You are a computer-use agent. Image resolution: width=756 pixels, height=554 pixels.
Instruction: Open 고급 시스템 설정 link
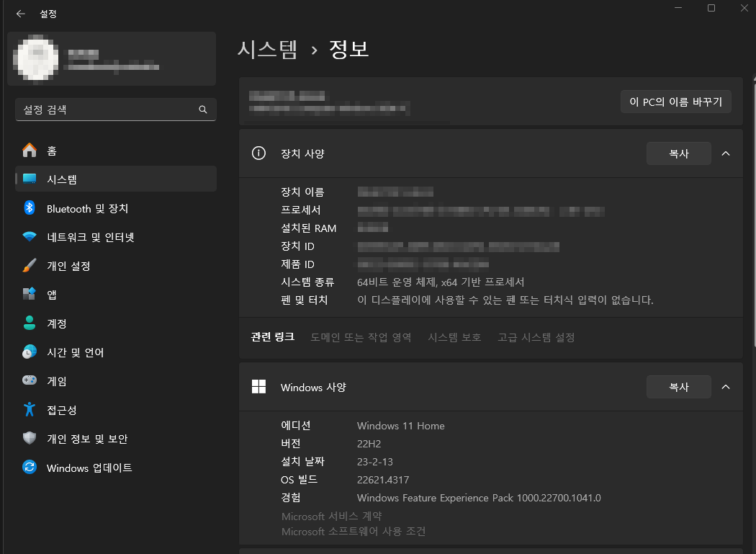pyautogui.click(x=536, y=337)
